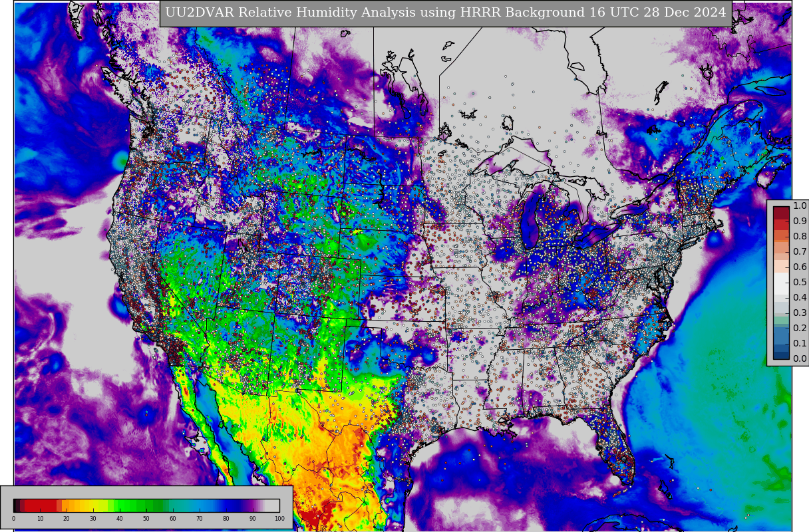Click the '0.3' label on right color scale
This screenshot has height=532, width=809.
[x=800, y=313]
